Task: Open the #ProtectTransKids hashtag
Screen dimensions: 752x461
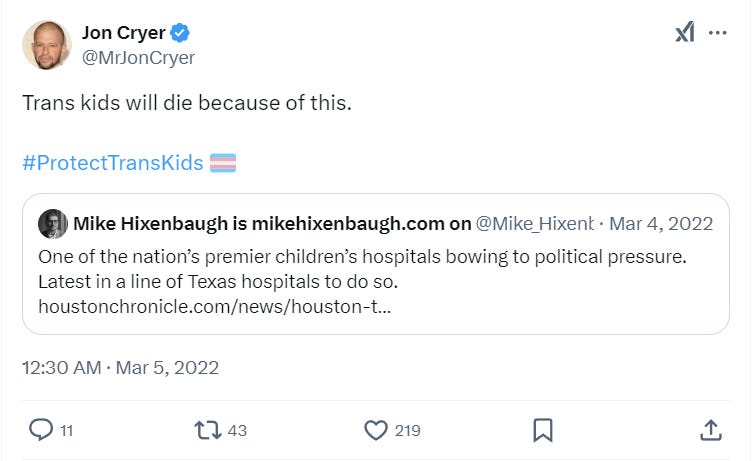Action: 112,163
